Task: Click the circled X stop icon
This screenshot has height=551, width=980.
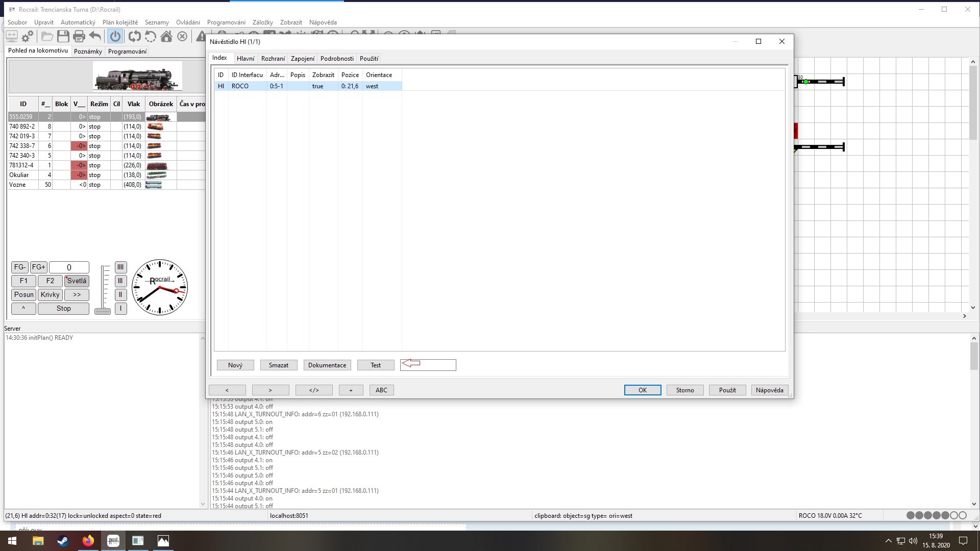Action: point(182,36)
